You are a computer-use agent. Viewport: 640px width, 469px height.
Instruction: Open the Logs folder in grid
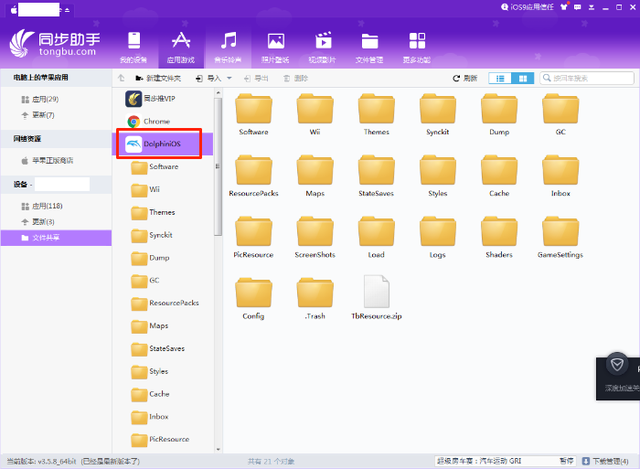(x=438, y=237)
